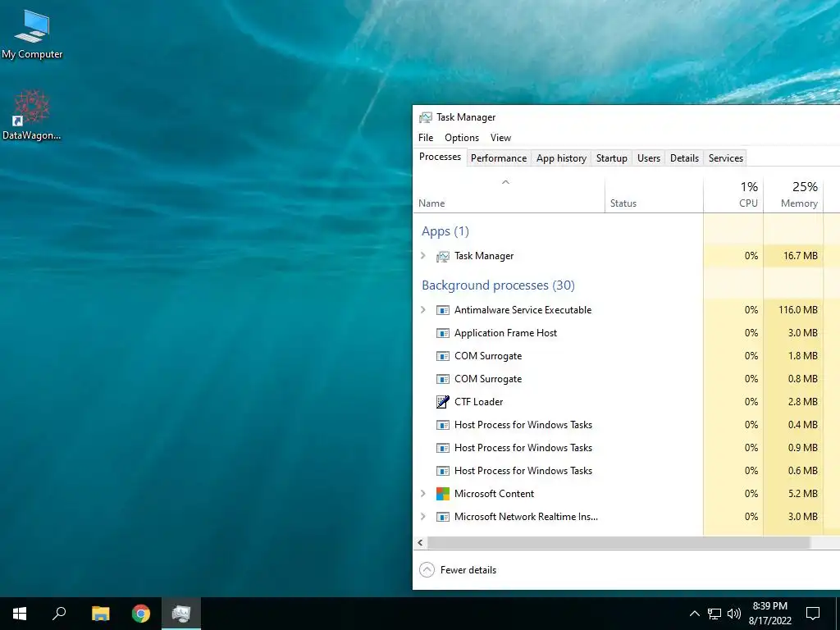The width and height of the screenshot is (840, 630).
Task: Open volume speaker tray icon
Action: (x=734, y=614)
